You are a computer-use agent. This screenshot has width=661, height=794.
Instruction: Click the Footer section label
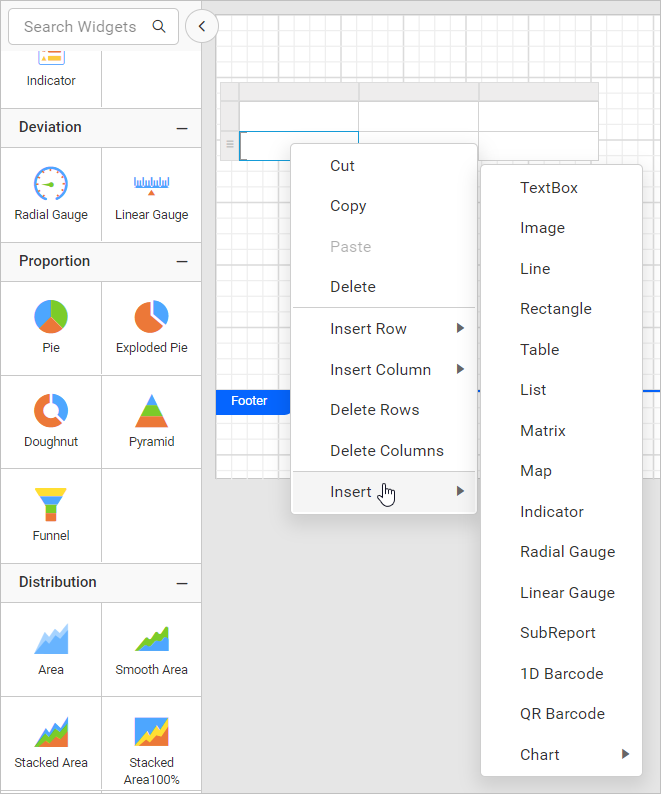pyautogui.click(x=253, y=401)
